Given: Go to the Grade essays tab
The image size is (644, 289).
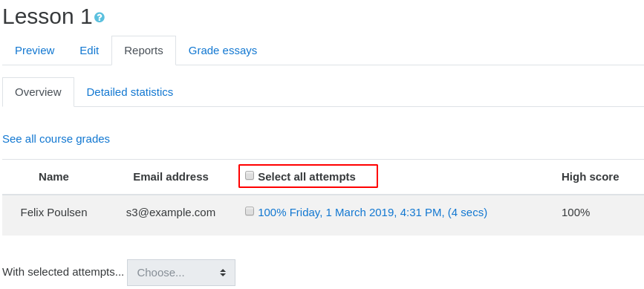Looking at the screenshot, I should click(x=223, y=51).
